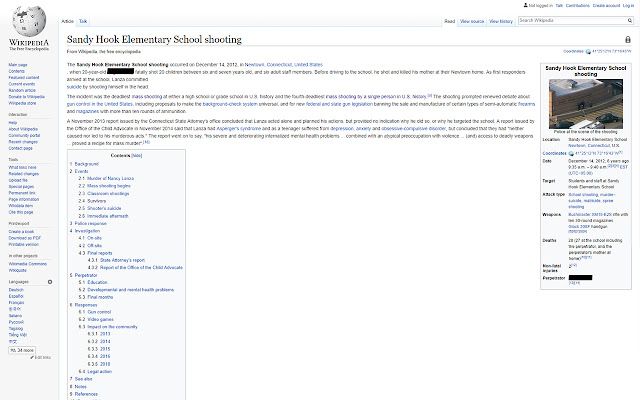Jump to See also section
The width and height of the screenshot is (640, 400).
tap(83, 379)
